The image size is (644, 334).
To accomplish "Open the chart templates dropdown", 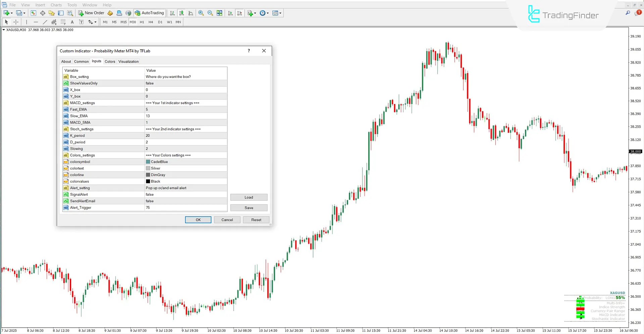I will coord(277,13).
